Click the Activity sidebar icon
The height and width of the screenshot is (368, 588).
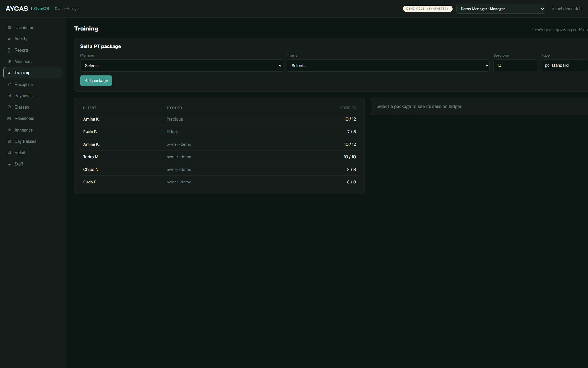click(9, 39)
